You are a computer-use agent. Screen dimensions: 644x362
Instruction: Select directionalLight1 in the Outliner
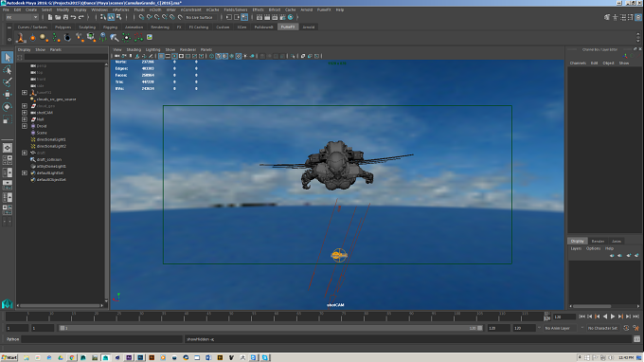click(51, 139)
